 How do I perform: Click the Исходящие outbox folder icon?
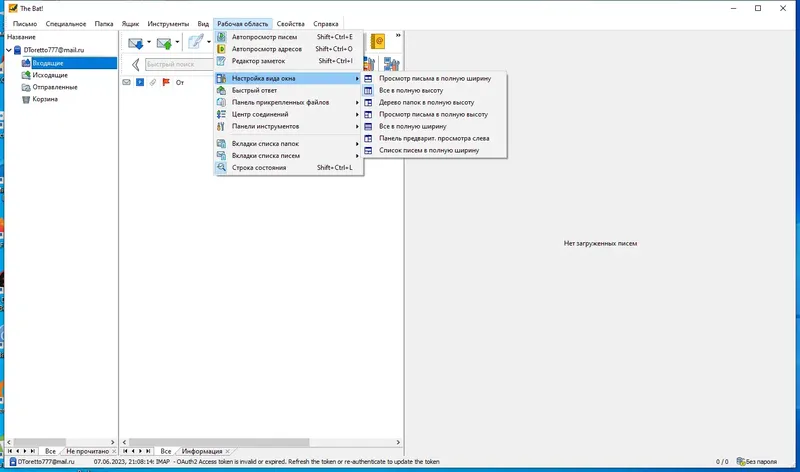[x=26, y=75]
